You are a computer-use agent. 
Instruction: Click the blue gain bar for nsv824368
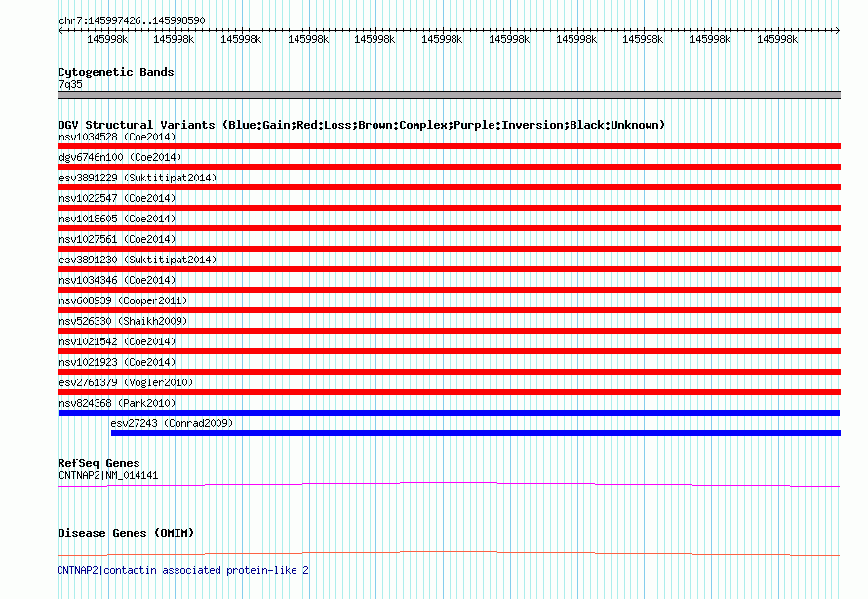pos(449,413)
